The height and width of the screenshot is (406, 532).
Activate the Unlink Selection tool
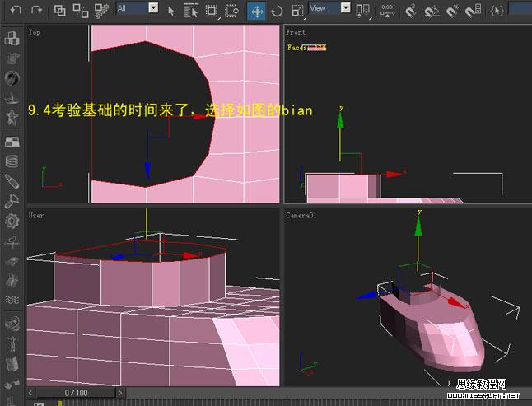pyautogui.click(x=81, y=11)
